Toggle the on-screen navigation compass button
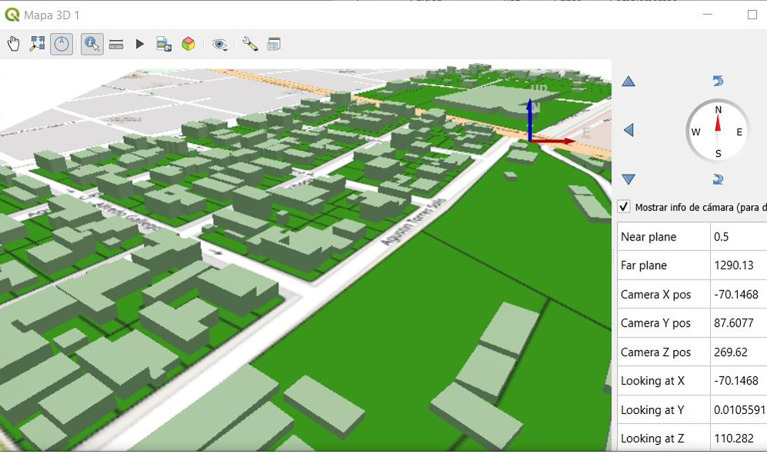This screenshot has height=454, width=767. pos(61,44)
